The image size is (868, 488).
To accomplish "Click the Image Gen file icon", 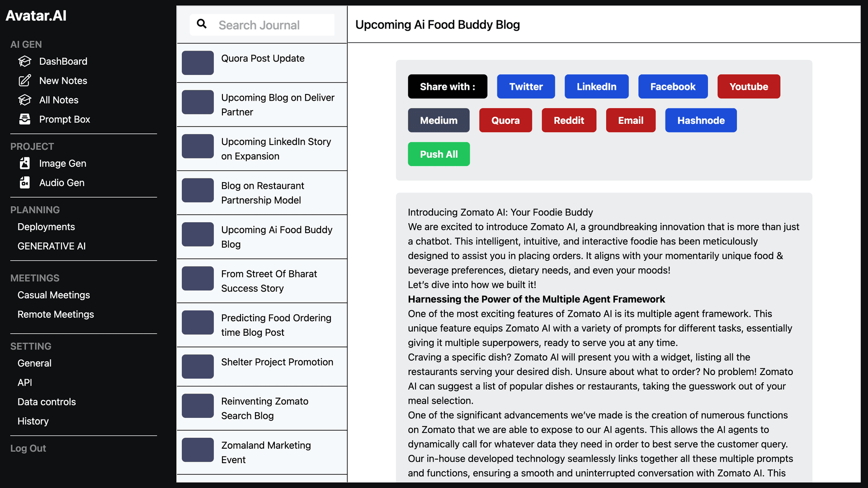I will click(x=24, y=163).
